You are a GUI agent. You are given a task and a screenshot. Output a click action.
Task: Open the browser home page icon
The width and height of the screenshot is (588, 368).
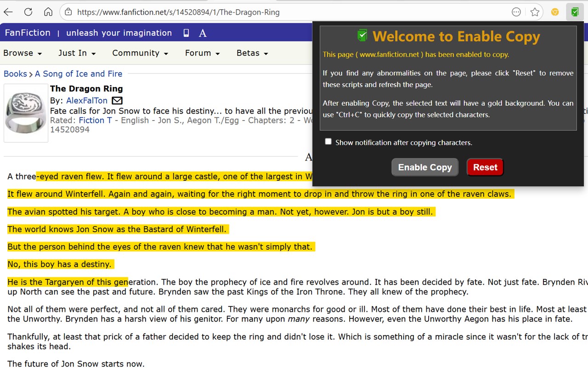(48, 12)
